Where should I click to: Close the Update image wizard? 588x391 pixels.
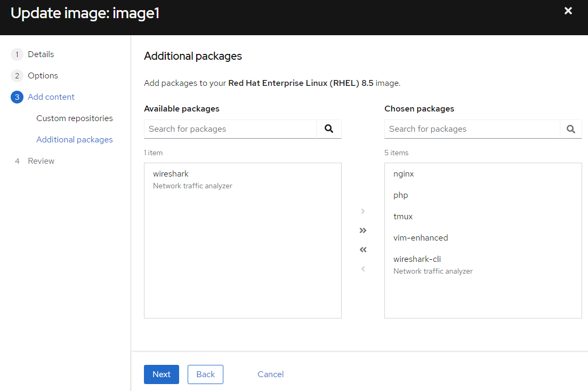point(568,11)
